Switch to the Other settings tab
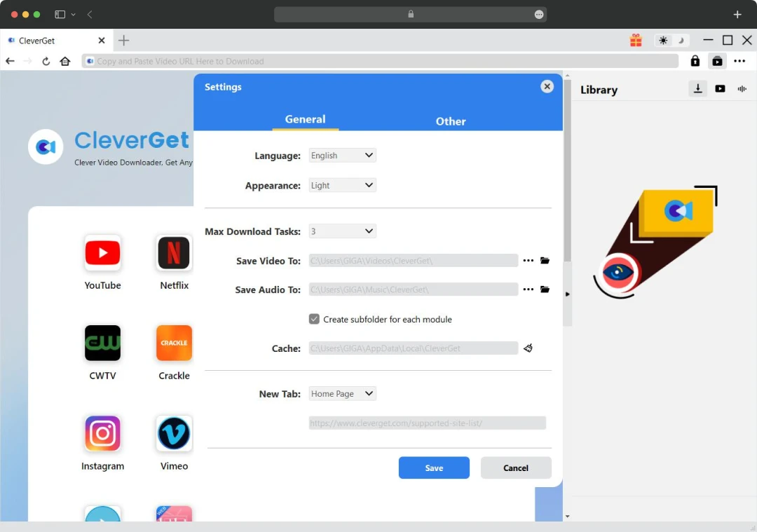Viewport: 757px width, 532px height. [451, 121]
